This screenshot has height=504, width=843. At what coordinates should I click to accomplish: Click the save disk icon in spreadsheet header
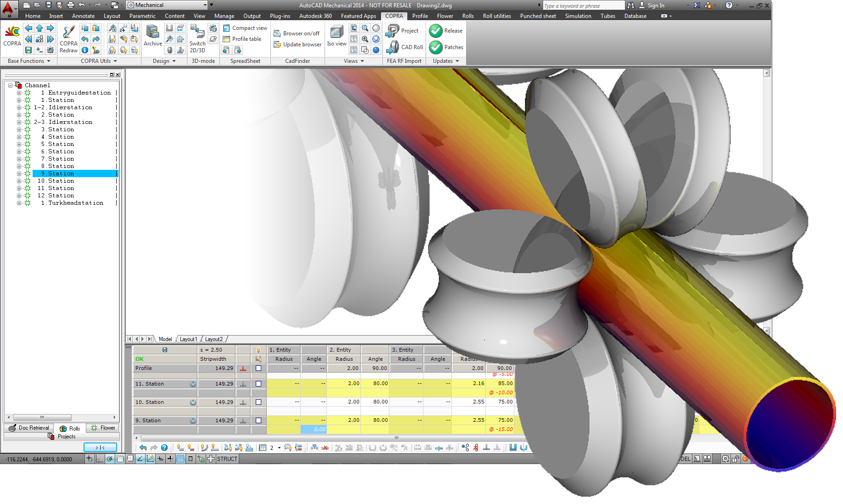165,350
